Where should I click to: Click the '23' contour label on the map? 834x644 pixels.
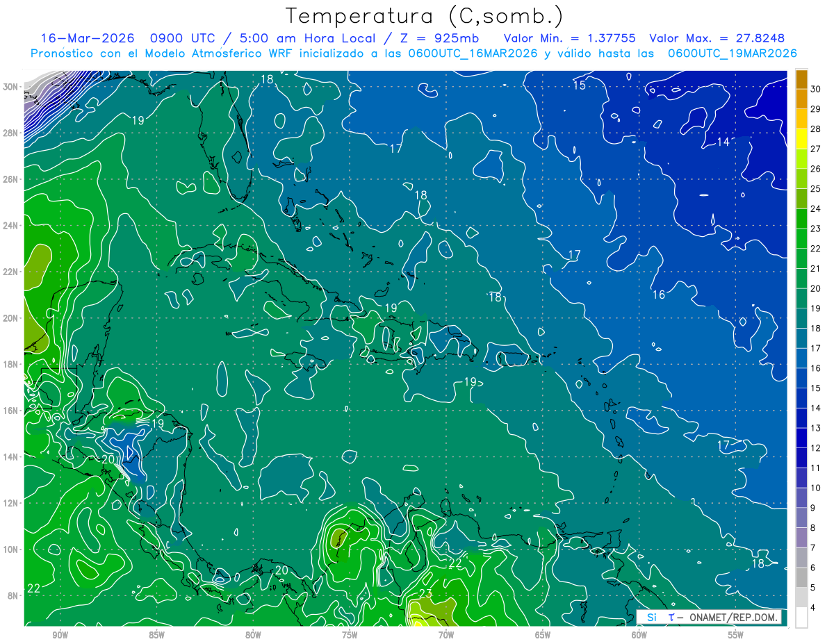[x=425, y=594]
